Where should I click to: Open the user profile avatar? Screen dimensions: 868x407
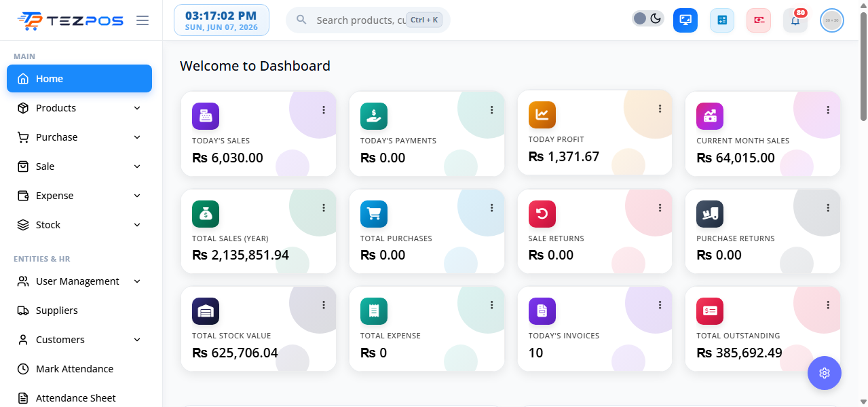click(x=832, y=20)
